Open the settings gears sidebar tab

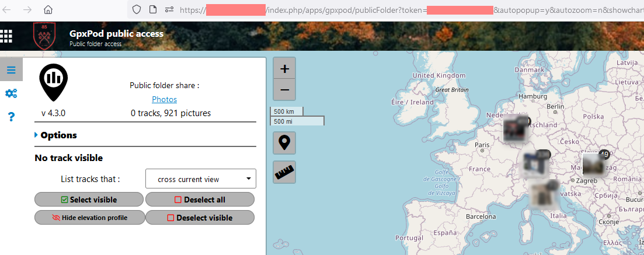point(11,93)
